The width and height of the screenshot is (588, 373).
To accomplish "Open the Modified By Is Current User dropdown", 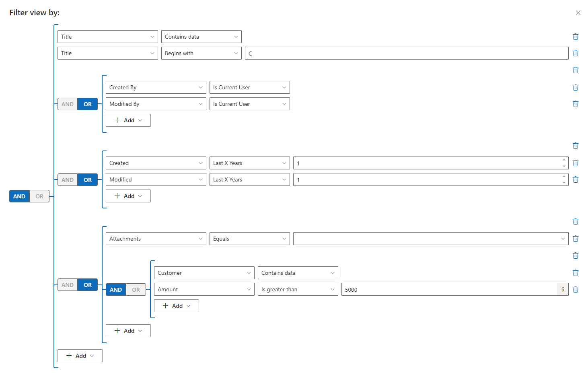I will tap(250, 104).
